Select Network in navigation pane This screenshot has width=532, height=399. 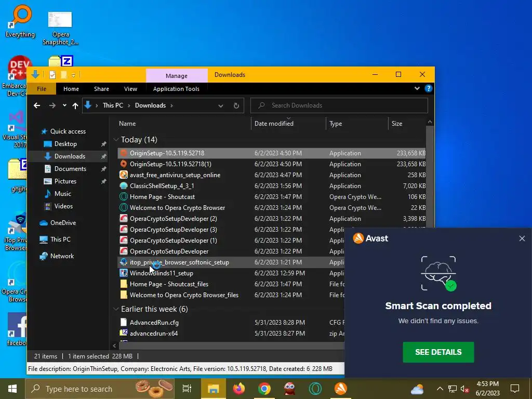[62, 256]
